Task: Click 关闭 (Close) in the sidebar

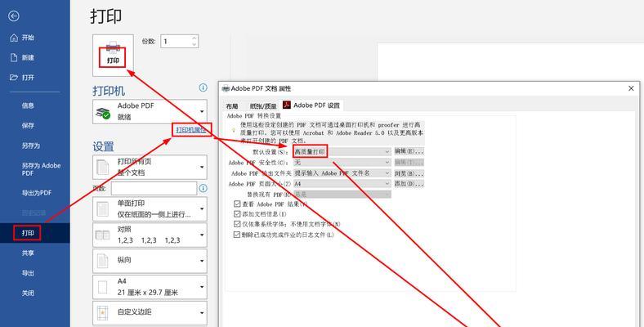Action: (x=28, y=293)
